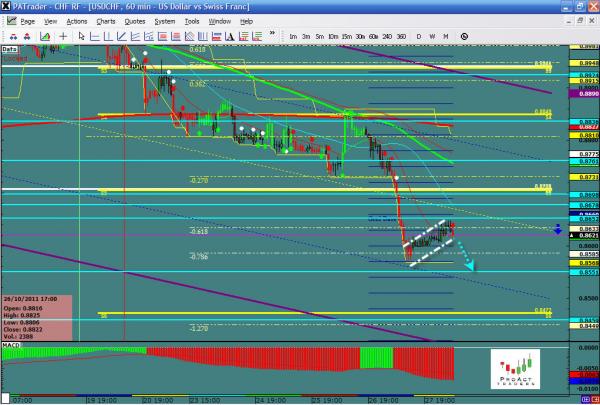
Task: Choose the diagonal trend line drawing tool
Action: point(121,36)
